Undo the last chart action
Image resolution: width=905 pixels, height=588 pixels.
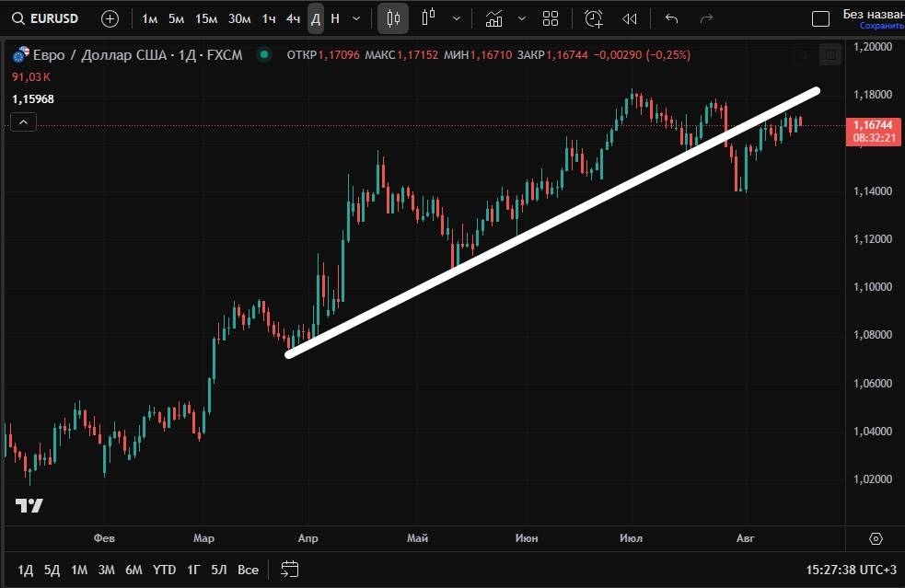pos(671,18)
